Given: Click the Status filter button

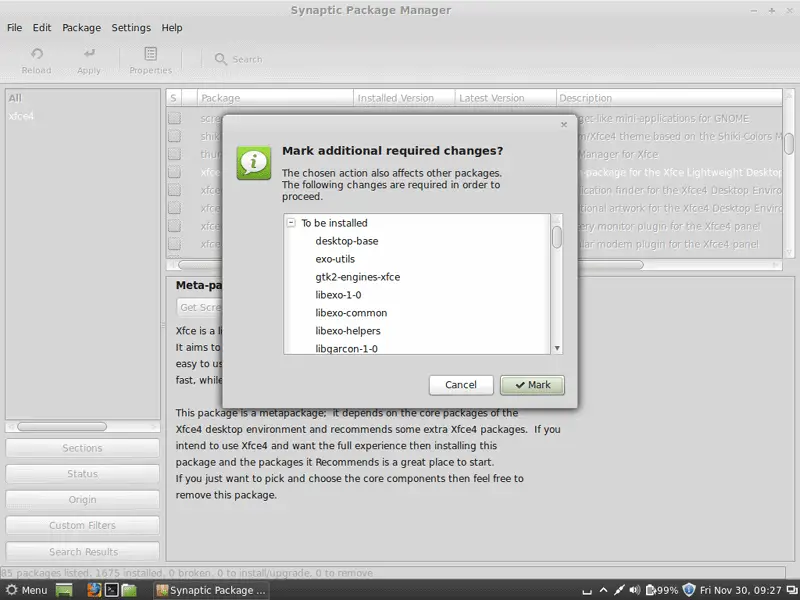Looking at the screenshot, I should [83, 474].
